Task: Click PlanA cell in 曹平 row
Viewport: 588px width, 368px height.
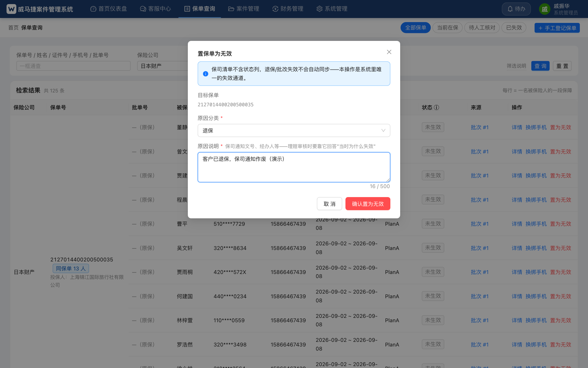Action: tap(392, 224)
